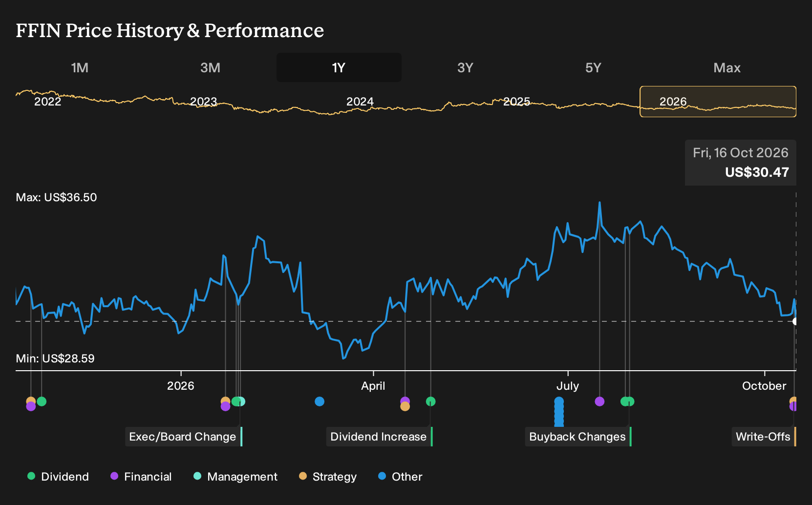The height and width of the screenshot is (505, 812).
Task: Open the Write-Offs event label
Action: pos(764,437)
